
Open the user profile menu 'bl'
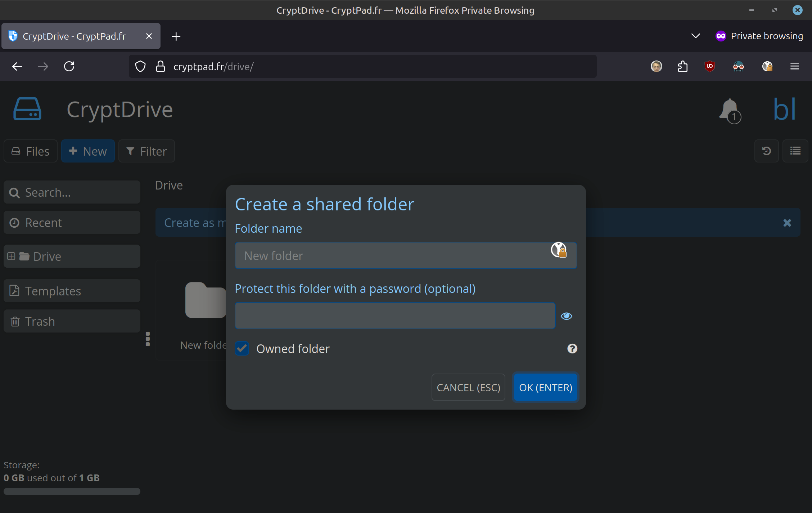(x=784, y=109)
